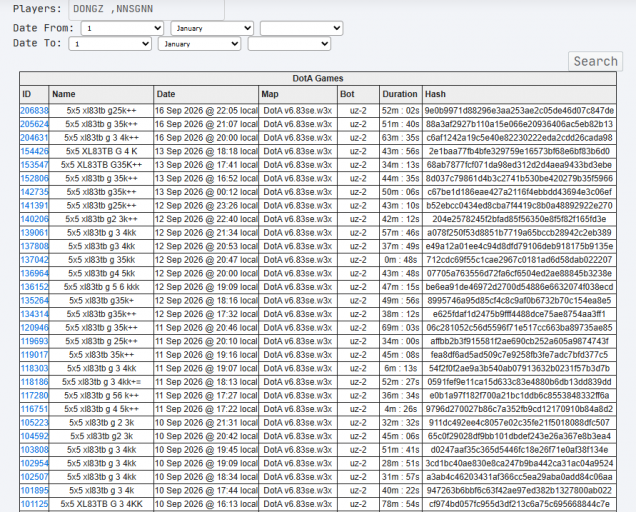
Task: Click the Duration column header
Action: 401,94
